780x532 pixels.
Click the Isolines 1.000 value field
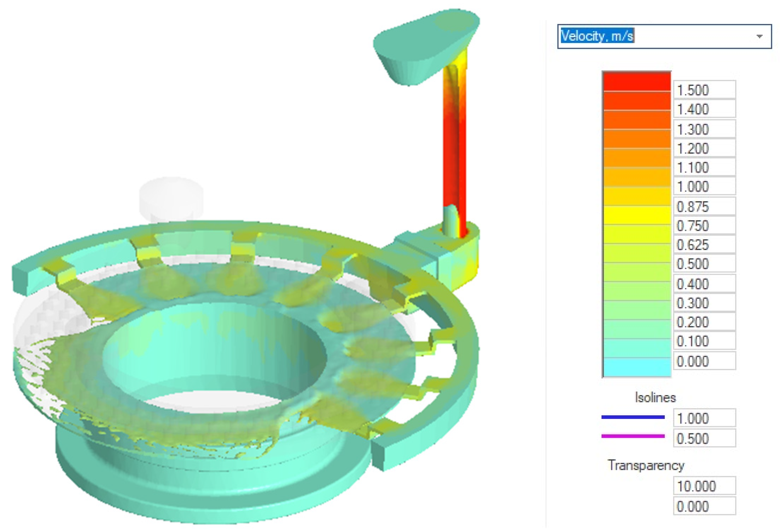tap(704, 418)
